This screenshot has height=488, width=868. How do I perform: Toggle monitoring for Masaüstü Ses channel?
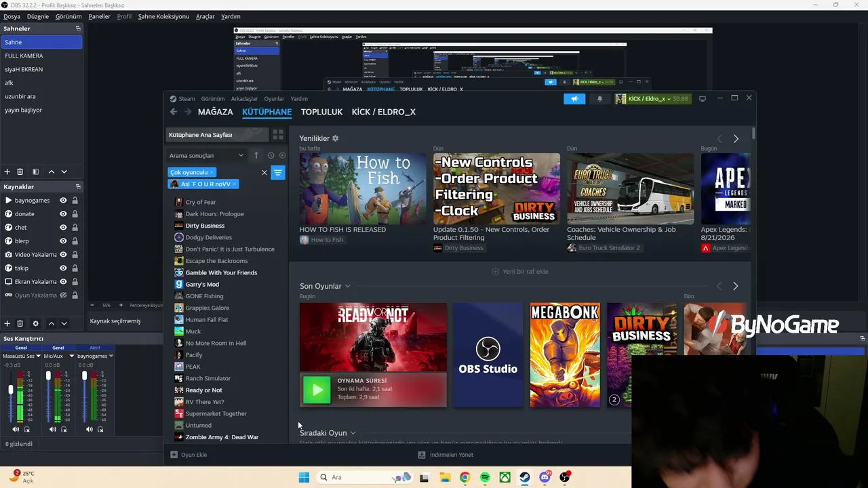point(27,429)
